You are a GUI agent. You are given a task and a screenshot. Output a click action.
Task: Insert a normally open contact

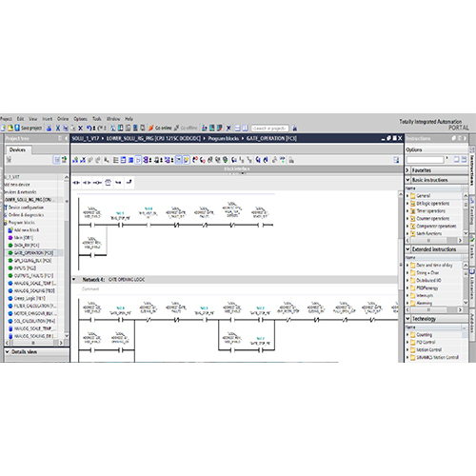[x=76, y=183]
